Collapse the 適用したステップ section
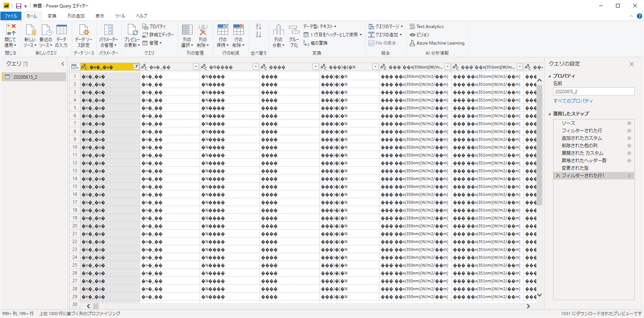Viewport: 644px width, 318px height. click(550, 114)
